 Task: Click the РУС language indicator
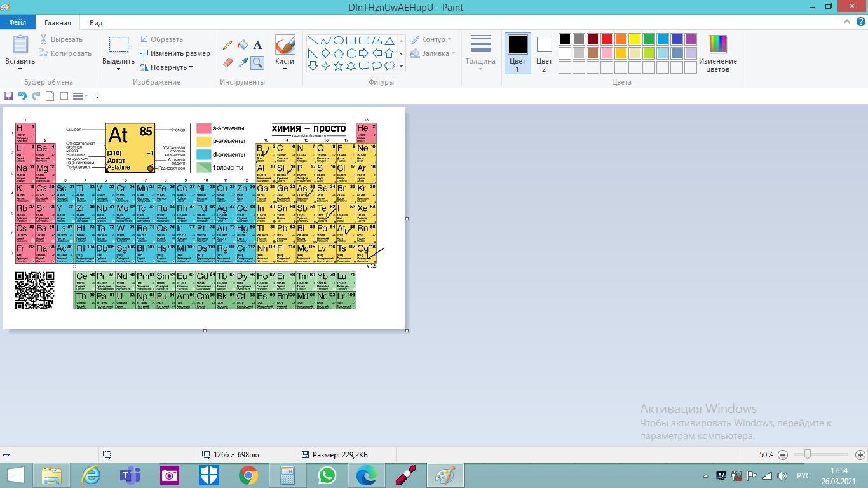tap(803, 476)
